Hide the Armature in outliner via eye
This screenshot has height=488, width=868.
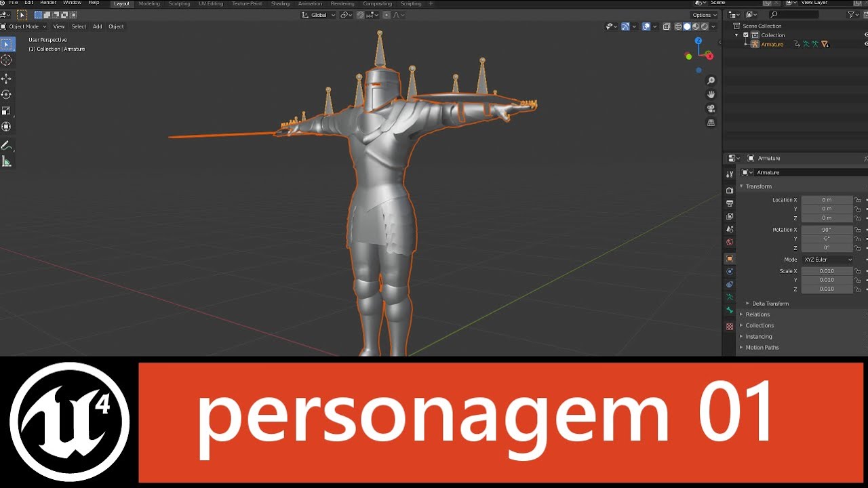coord(867,44)
